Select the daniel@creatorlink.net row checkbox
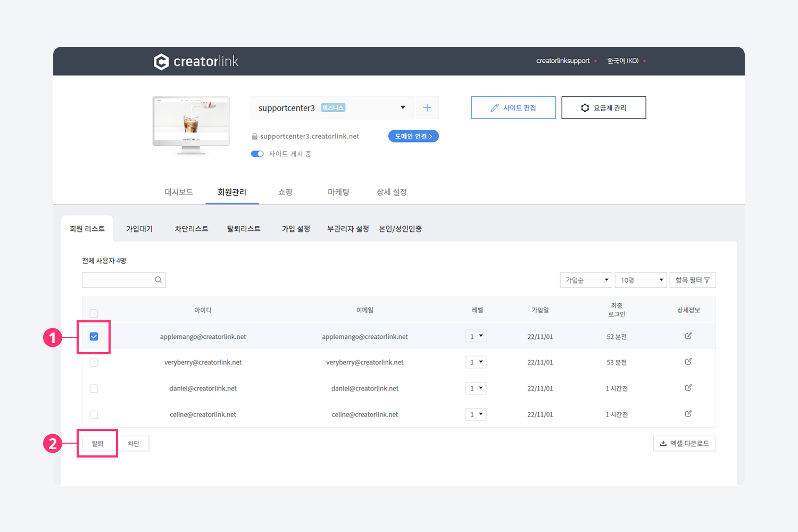798x532 pixels. (94, 389)
